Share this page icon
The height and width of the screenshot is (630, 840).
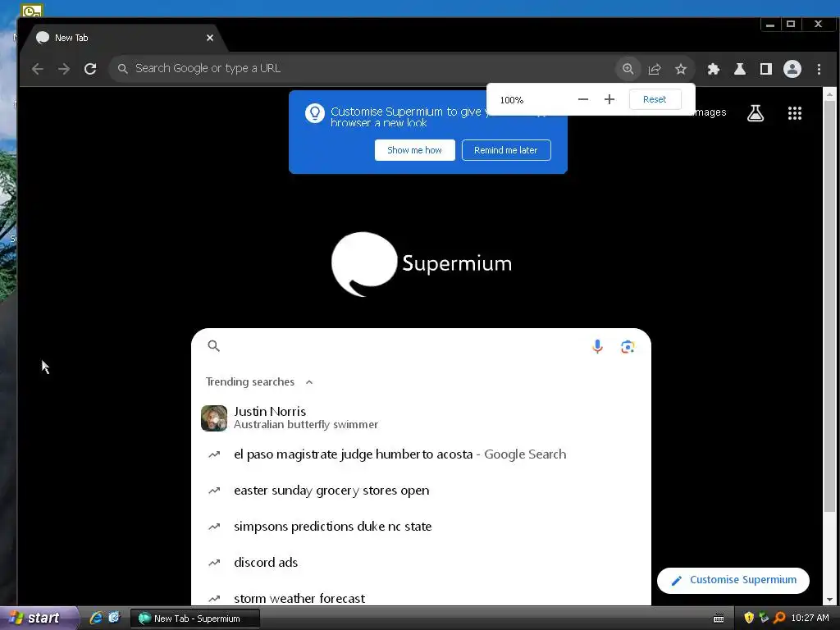point(654,69)
